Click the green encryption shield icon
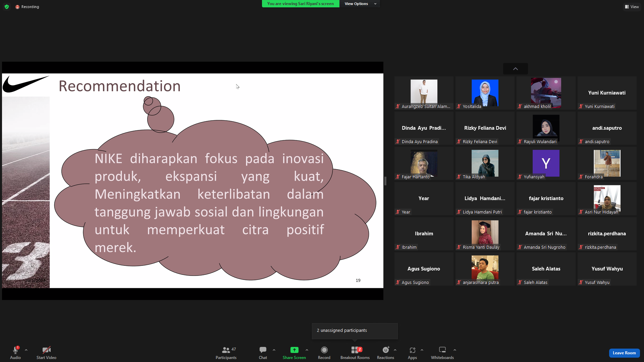This screenshot has width=644, height=362. pyautogui.click(x=7, y=7)
